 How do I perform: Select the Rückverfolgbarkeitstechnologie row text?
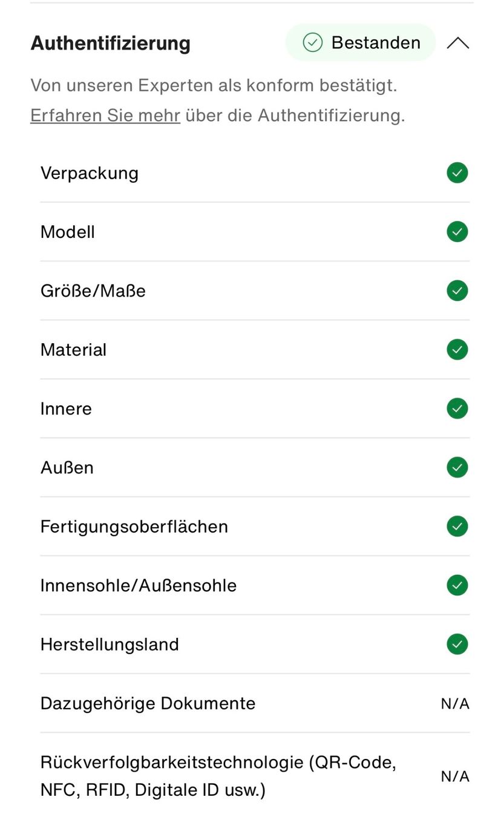pyautogui.click(x=218, y=776)
